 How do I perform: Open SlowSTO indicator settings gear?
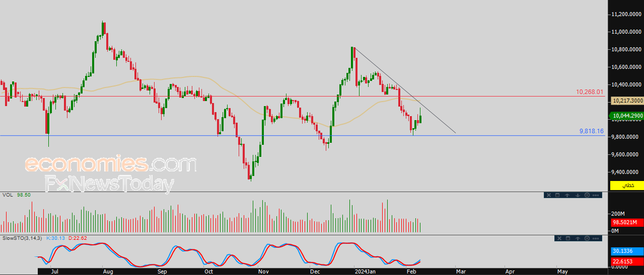[587, 238]
